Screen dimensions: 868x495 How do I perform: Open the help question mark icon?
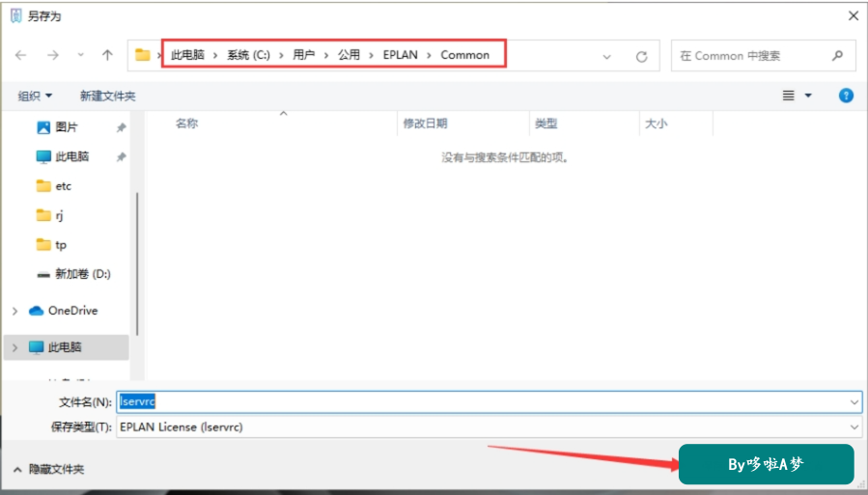point(846,96)
